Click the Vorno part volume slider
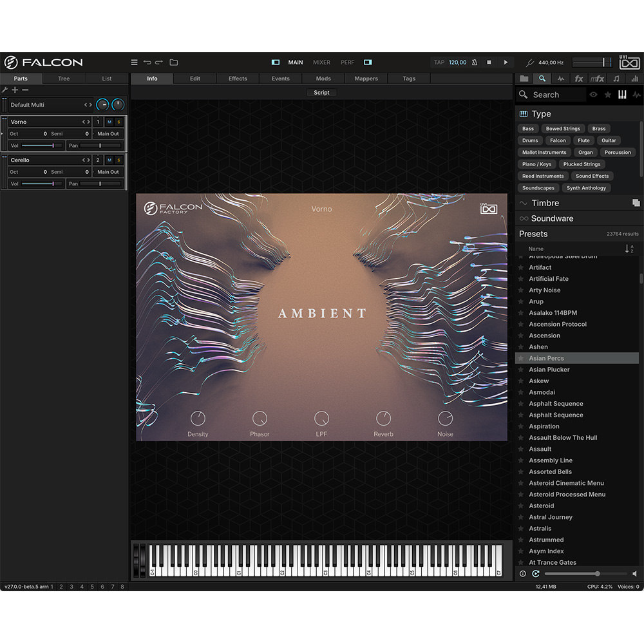The width and height of the screenshot is (644, 644). point(42,146)
